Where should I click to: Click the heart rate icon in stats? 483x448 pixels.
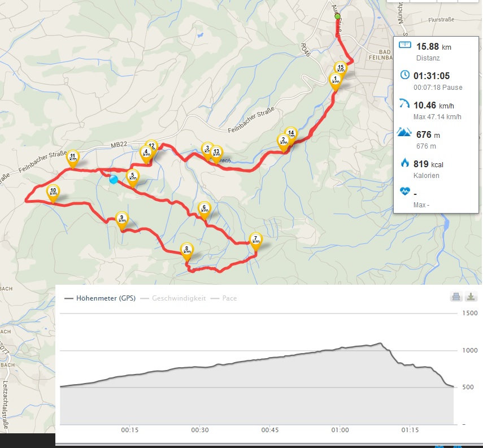404,192
